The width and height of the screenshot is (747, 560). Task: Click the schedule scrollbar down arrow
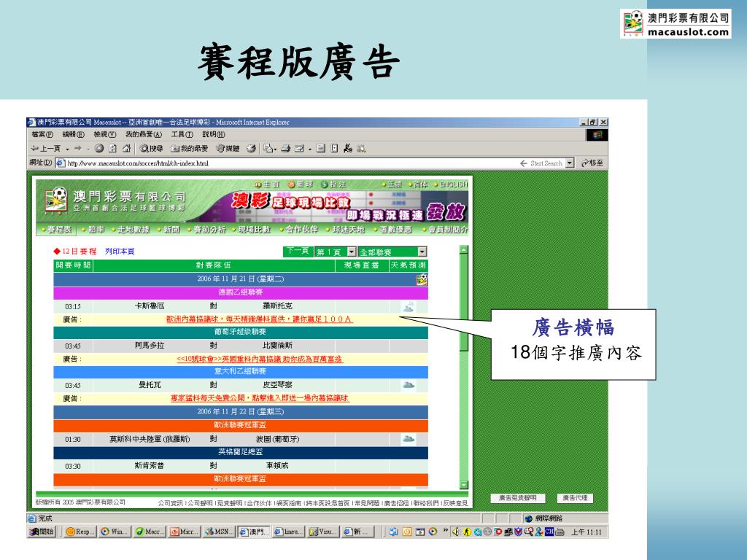(x=463, y=485)
